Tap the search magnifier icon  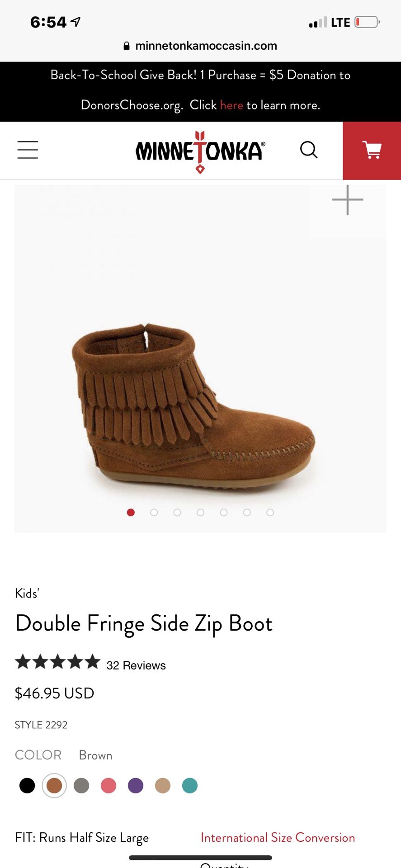point(309,150)
